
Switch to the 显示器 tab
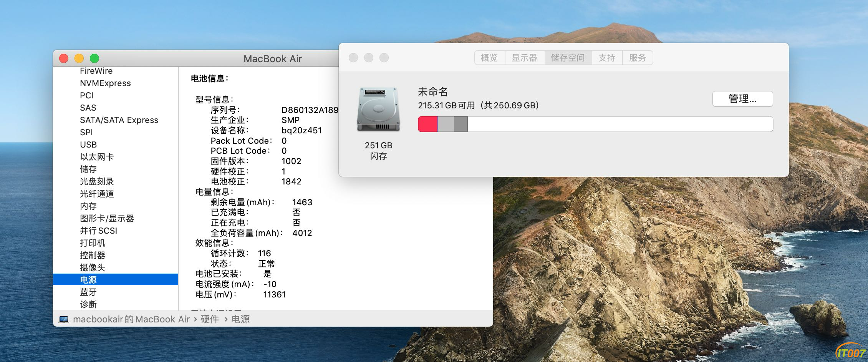pos(524,58)
